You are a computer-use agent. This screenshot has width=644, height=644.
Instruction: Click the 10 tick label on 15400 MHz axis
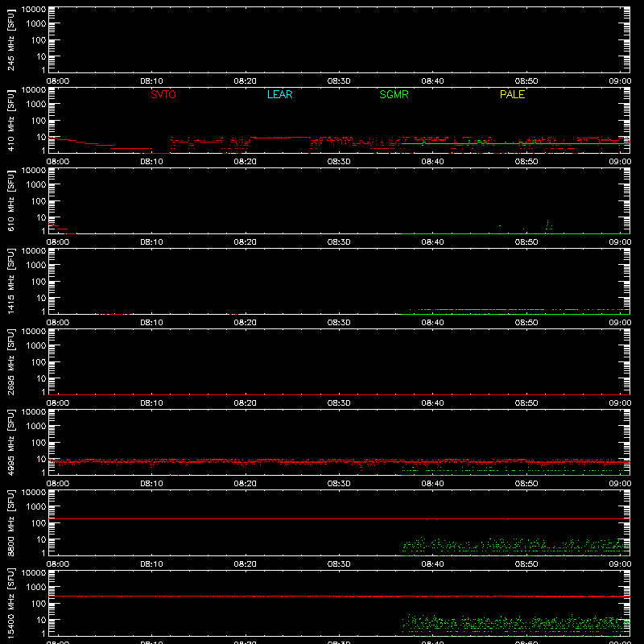(x=41, y=620)
